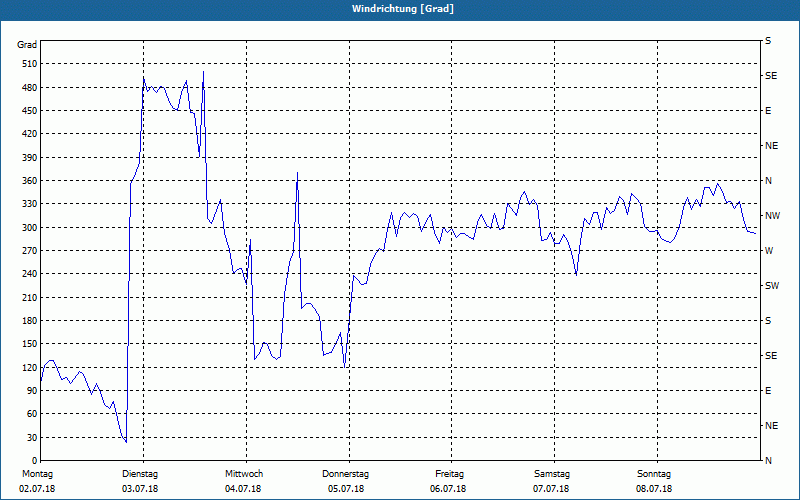Image resolution: width=800 pixels, height=500 pixels.
Task: Click the chart title "Windrichtung [Grad]"
Action: tap(403, 9)
